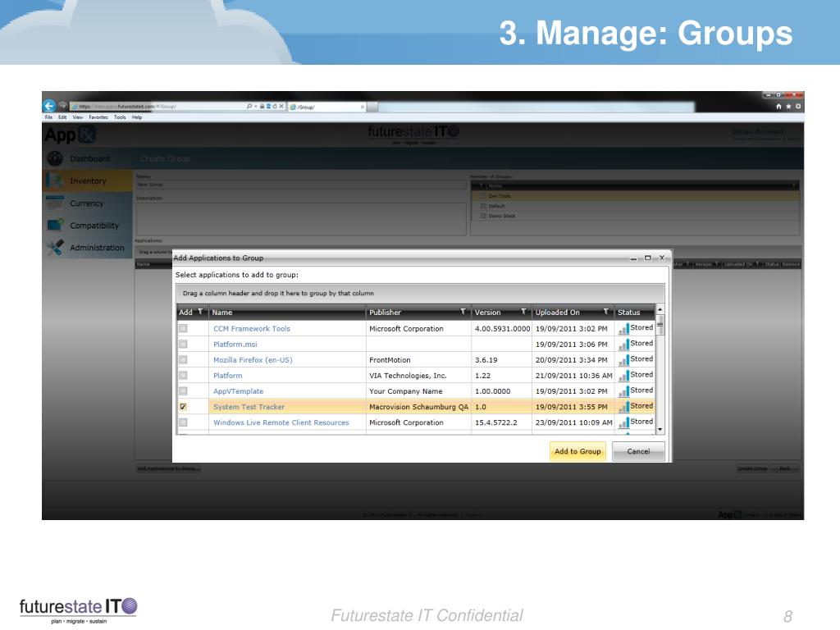Click status bars icon for CCM Framework Tools

click(623, 328)
